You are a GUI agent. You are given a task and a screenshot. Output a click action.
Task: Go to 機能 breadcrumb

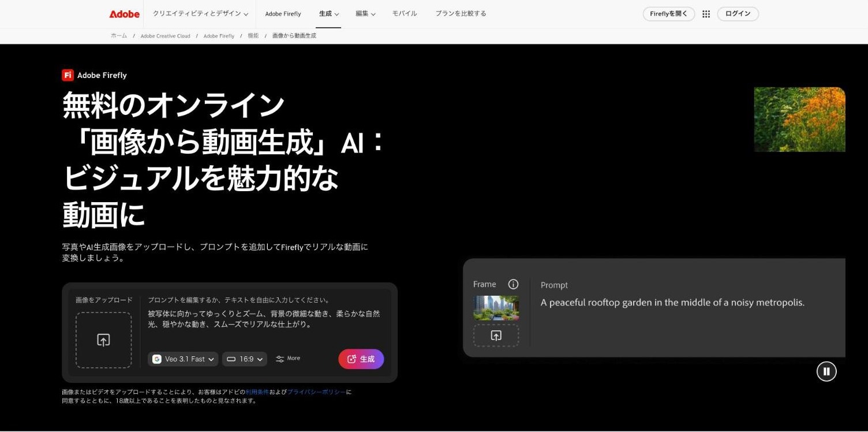tap(253, 36)
